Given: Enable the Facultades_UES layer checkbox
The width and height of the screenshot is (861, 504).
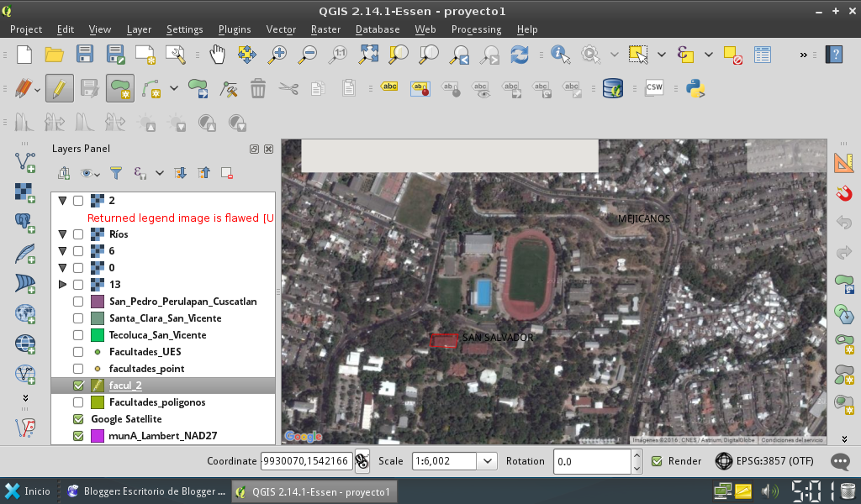Looking at the screenshot, I should pos(78,352).
